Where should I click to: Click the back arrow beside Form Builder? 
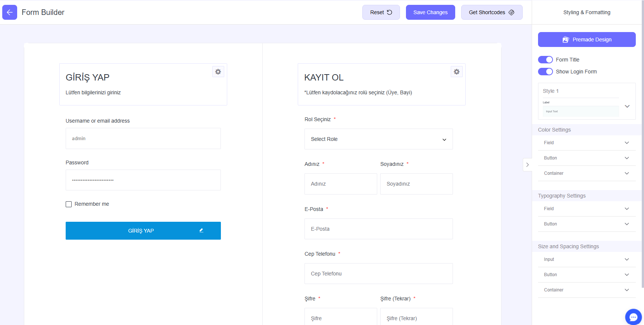pyautogui.click(x=10, y=12)
